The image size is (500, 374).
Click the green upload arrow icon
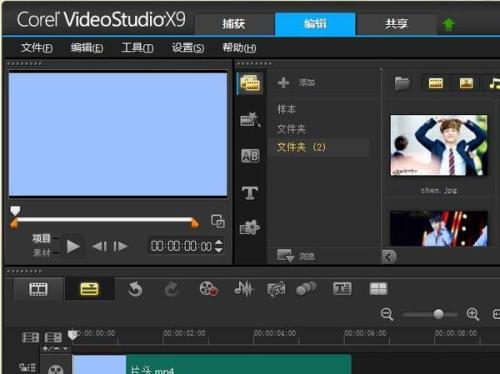(449, 24)
